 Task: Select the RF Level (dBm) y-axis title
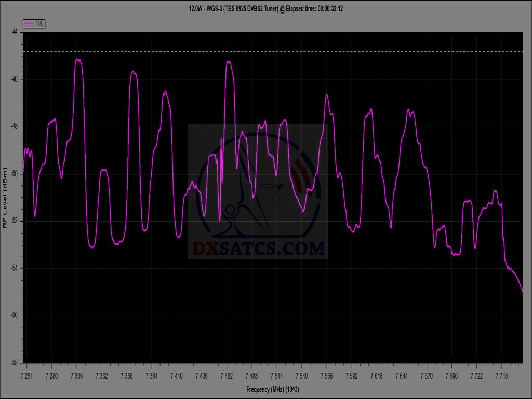[x=5, y=197]
